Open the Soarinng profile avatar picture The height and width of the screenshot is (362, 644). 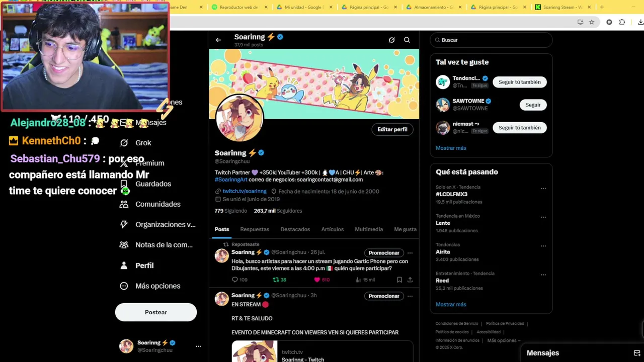point(239,118)
